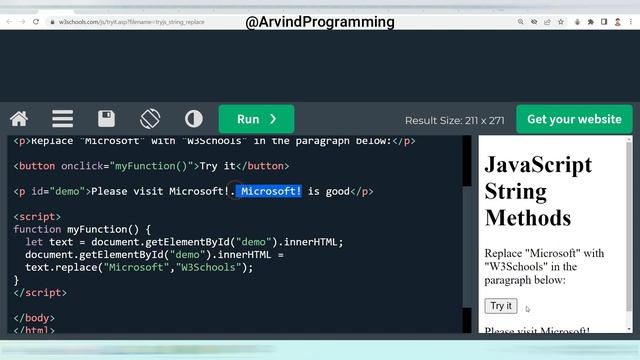This screenshot has height=360, width=640.
Task: Click the "Microsoft" string in text.replace
Action: coord(136,267)
